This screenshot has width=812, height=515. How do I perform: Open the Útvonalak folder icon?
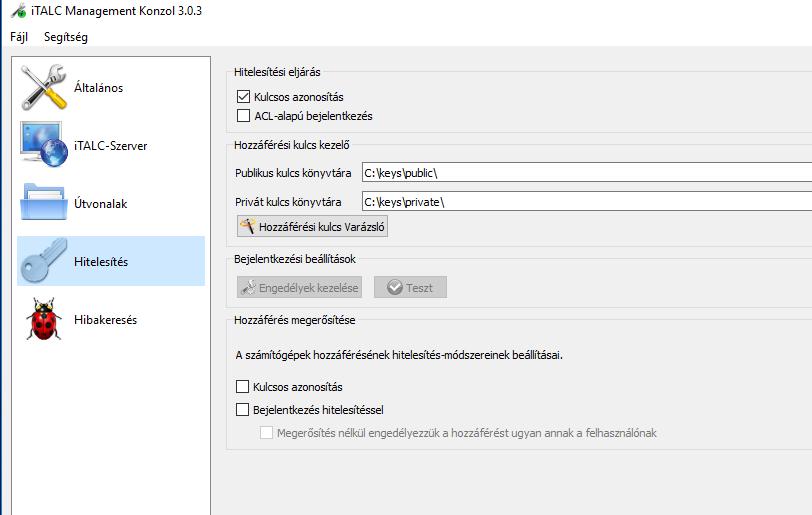(44, 202)
